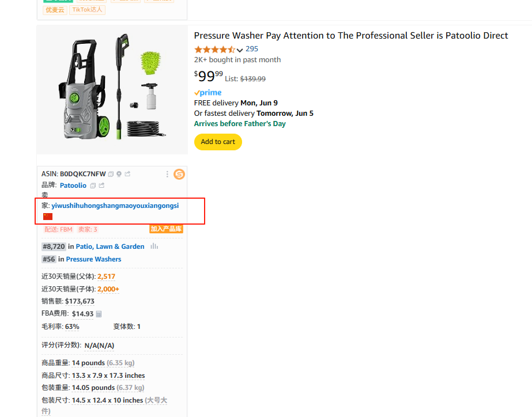
Task: Open the Pressure Washers category link
Action: coord(93,259)
